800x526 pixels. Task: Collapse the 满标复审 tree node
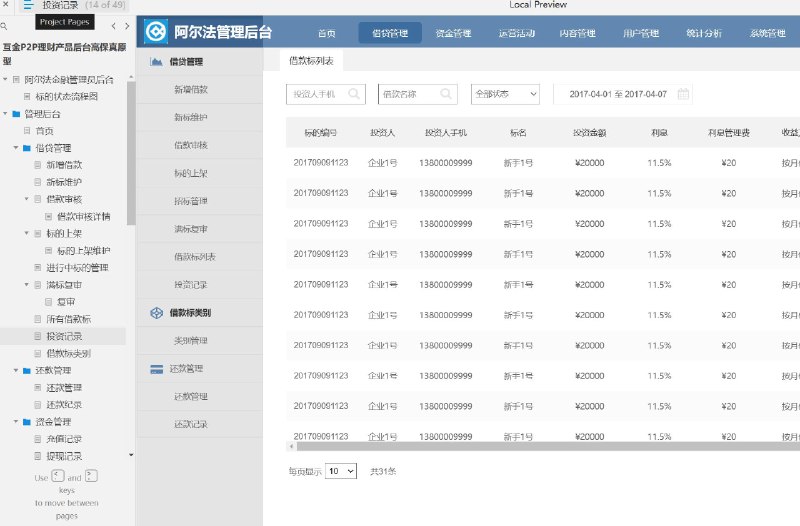[x=27, y=285]
